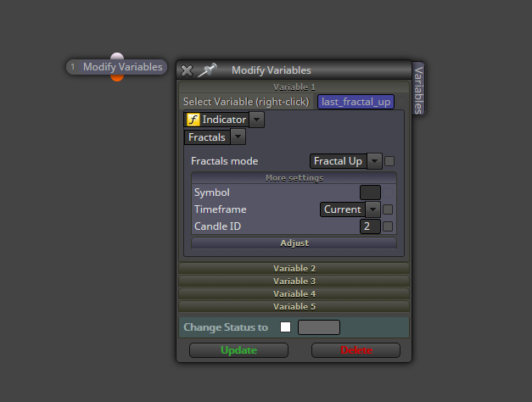Open the Fractals indicator dropdown arrow
532x402 pixels.
coord(238,137)
